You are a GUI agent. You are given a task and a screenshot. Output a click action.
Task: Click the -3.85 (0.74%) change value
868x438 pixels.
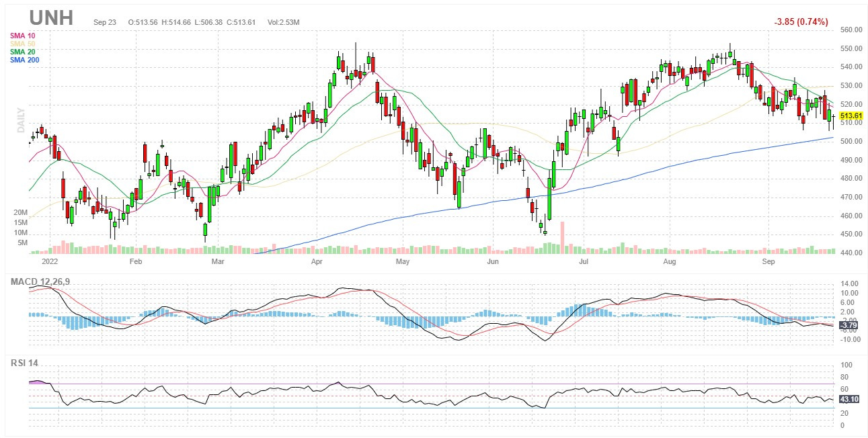[801, 21]
